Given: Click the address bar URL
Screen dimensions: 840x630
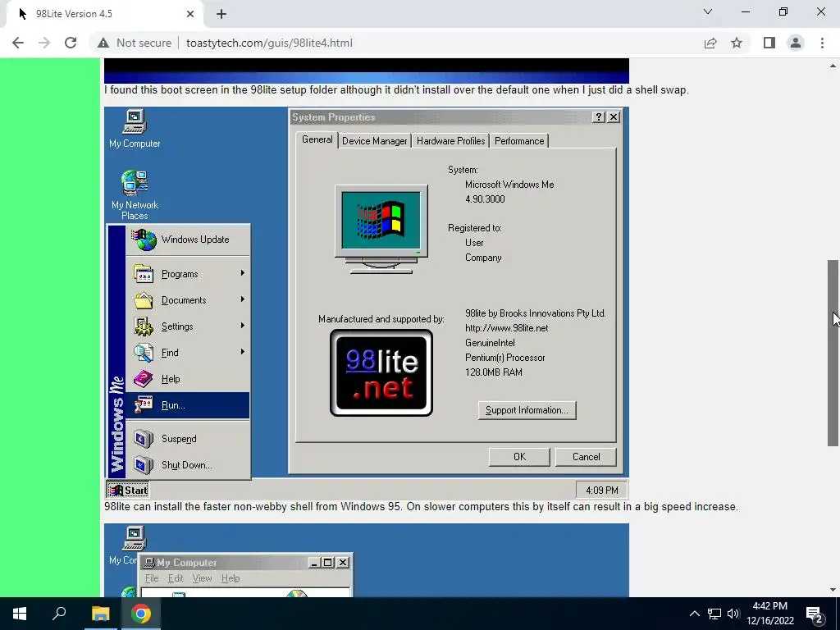Looking at the screenshot, I should point(269,43).
